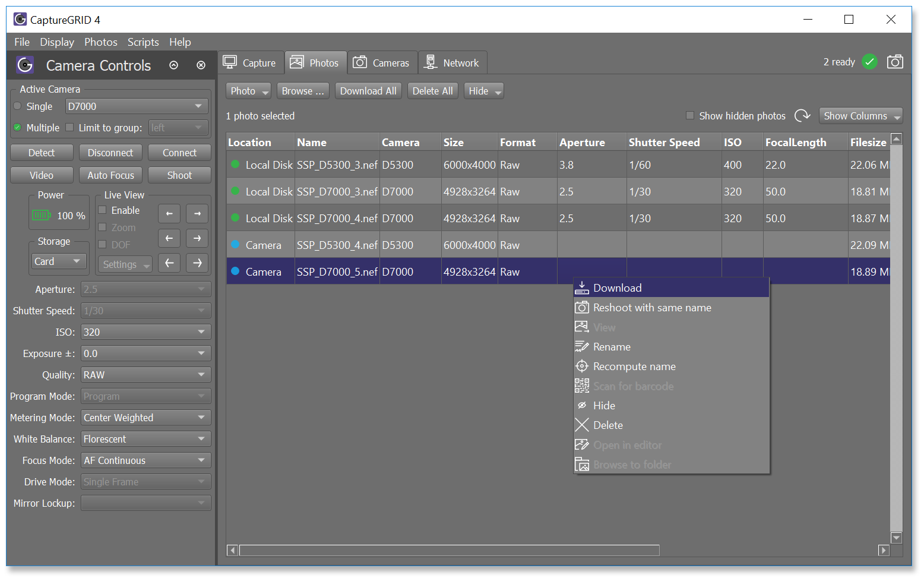Image resolution: width=924 pixels, height=578 pixels.
Task: Click the horizontal scrollbar under photo table
Action: (449, 550)
